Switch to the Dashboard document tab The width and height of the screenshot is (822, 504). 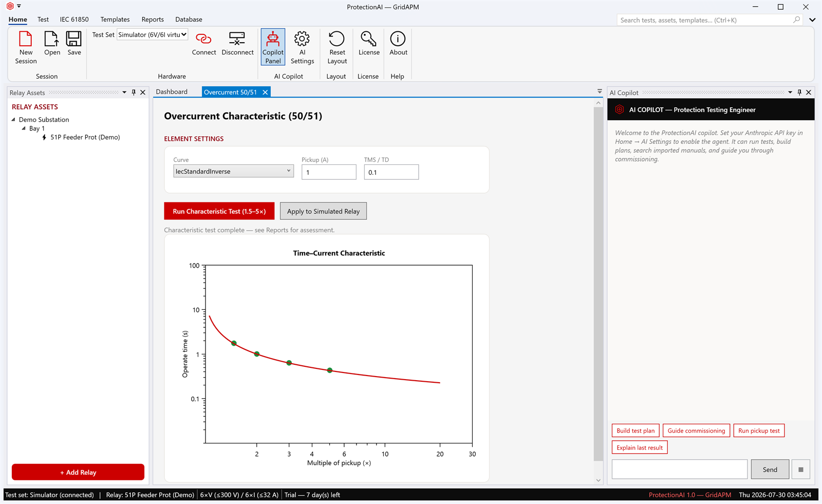click(172, 91)
